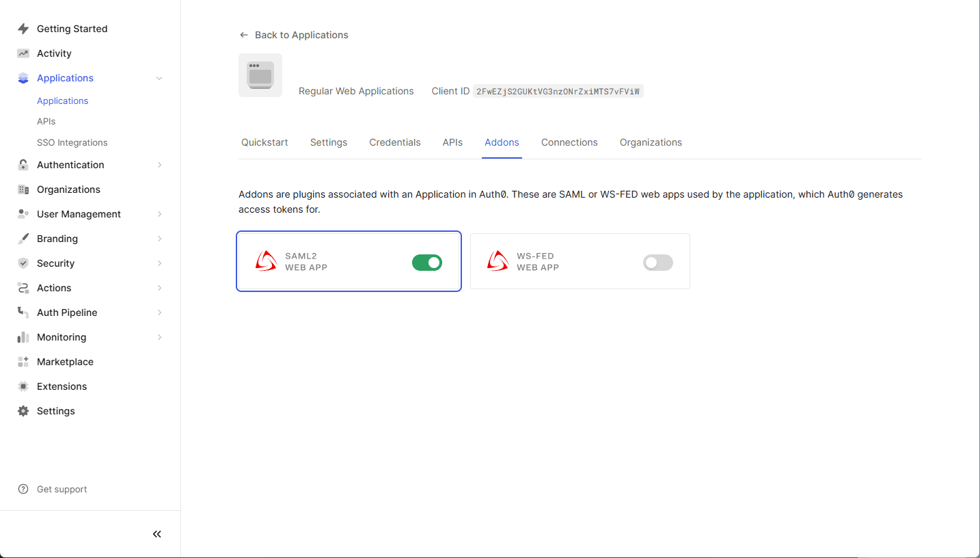Click the Security shield icon
This screenshot has height=558, width=980.
click(23, 263)
